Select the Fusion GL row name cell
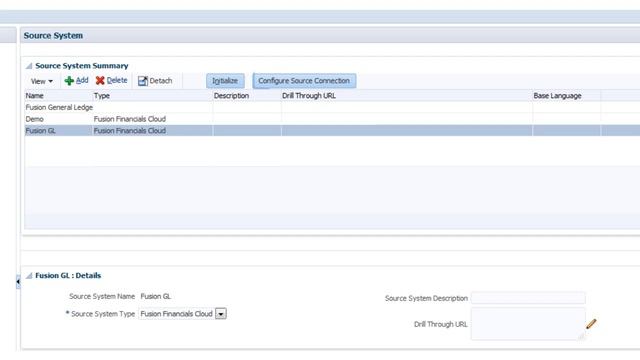The height and width of the screenshot is (360, 640). coord(40,131)
